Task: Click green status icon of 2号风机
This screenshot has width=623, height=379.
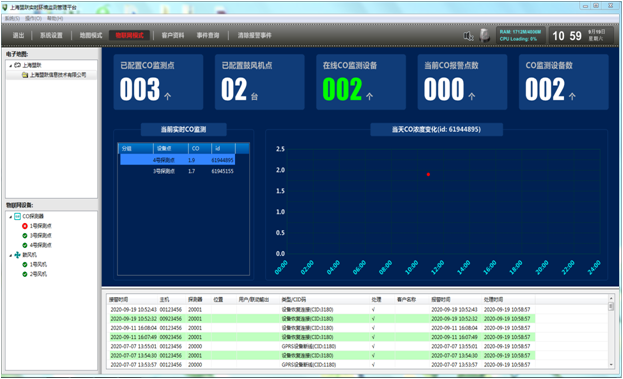Action: pos(25,274)
